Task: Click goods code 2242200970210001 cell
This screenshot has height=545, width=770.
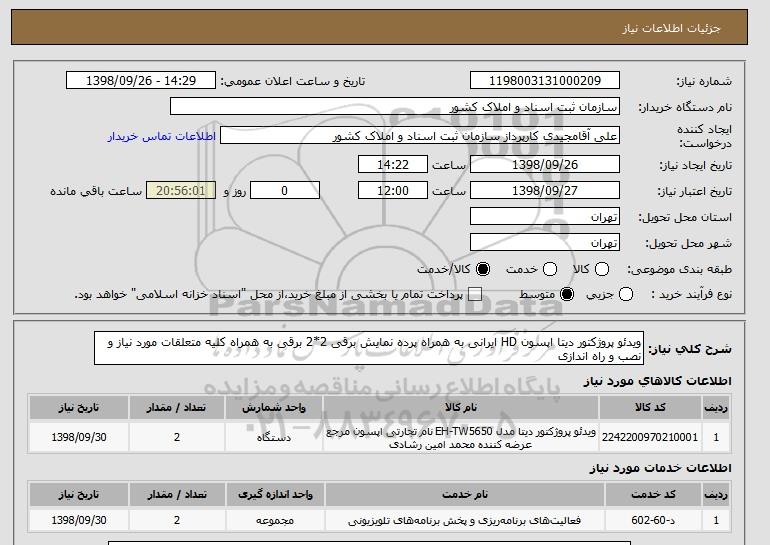Action: (650, 437)
